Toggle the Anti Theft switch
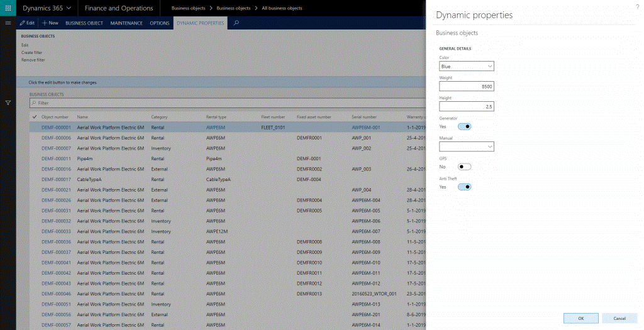This screenshot has height=330, width=644. pyautogui.click(x=465, y=187)
